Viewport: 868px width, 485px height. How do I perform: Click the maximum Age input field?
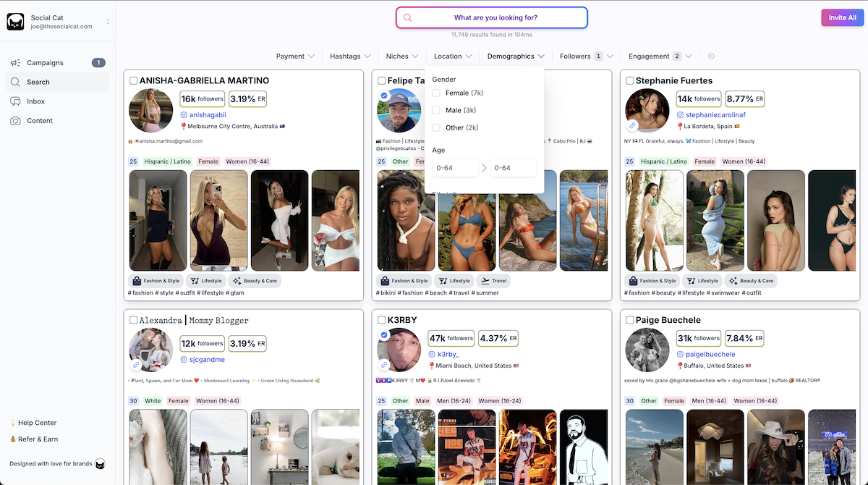click(x=513, y=168)
